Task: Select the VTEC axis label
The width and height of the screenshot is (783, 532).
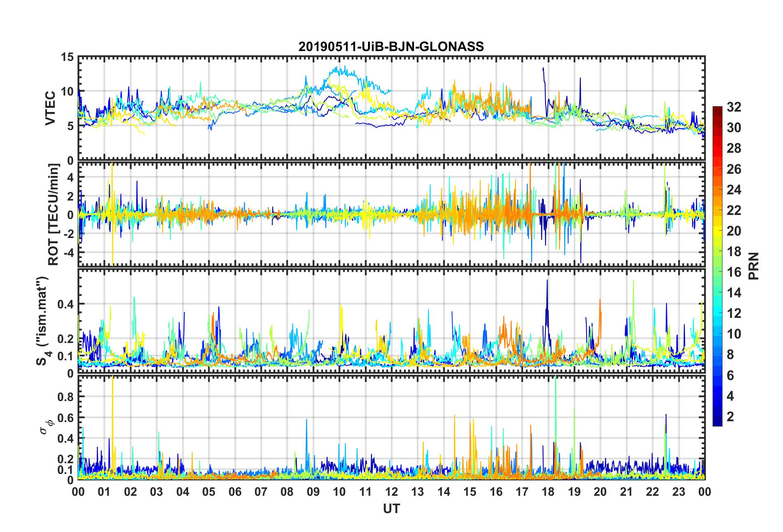Action: [50, 108]
